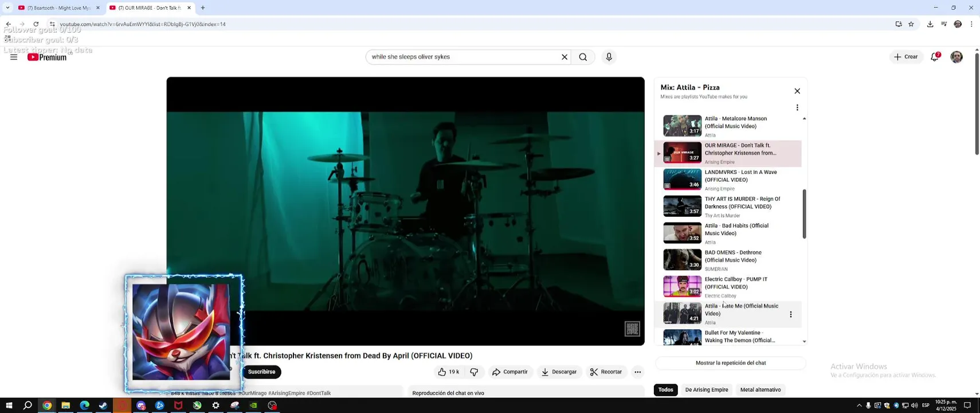Click the #DontTalk hashtag link
Image resolution: width=980 pixels, height=413 pixels.
click(319, 393)
